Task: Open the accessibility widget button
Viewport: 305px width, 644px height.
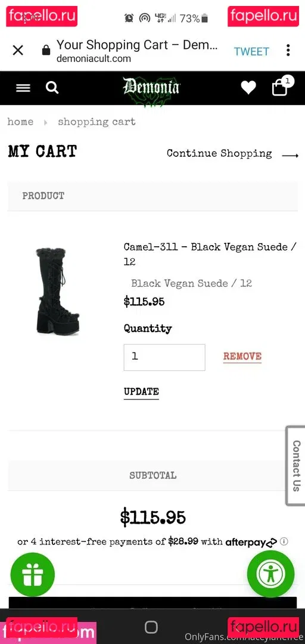Action: pos(271,574)
